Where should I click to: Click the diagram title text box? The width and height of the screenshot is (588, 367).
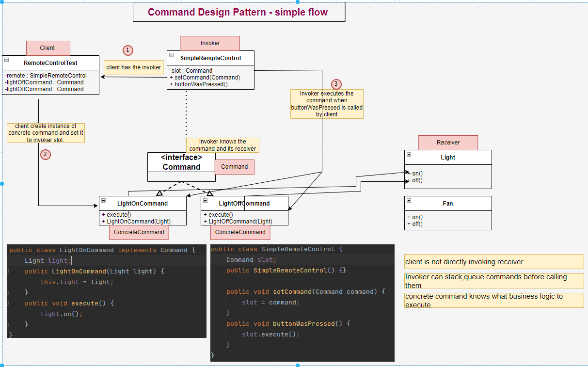pyautogui.click(x=238, y=12)
